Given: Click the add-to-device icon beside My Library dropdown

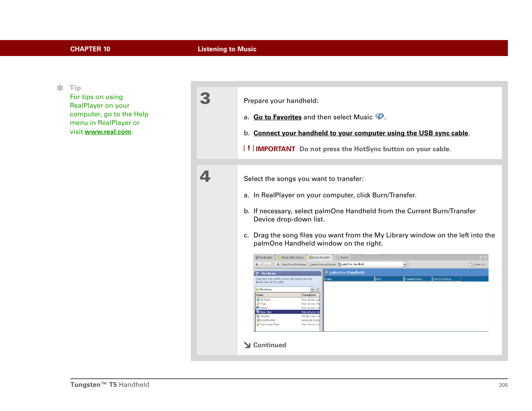Looking at the screenshot, I should click(317, 290).
